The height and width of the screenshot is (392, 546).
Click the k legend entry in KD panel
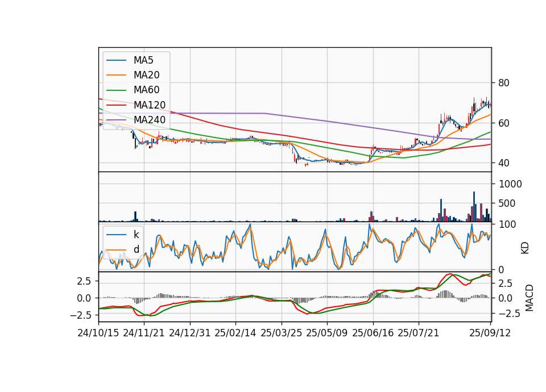[x=136, y=235]
